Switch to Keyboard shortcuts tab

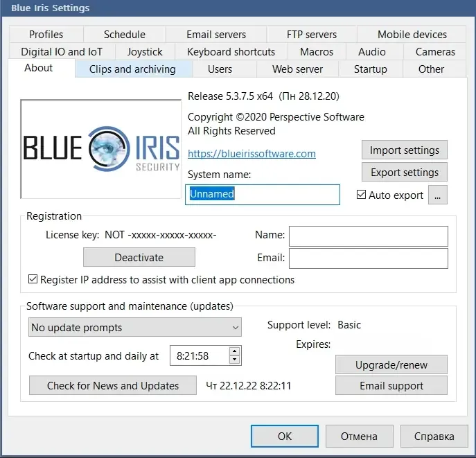click(231, 51)
